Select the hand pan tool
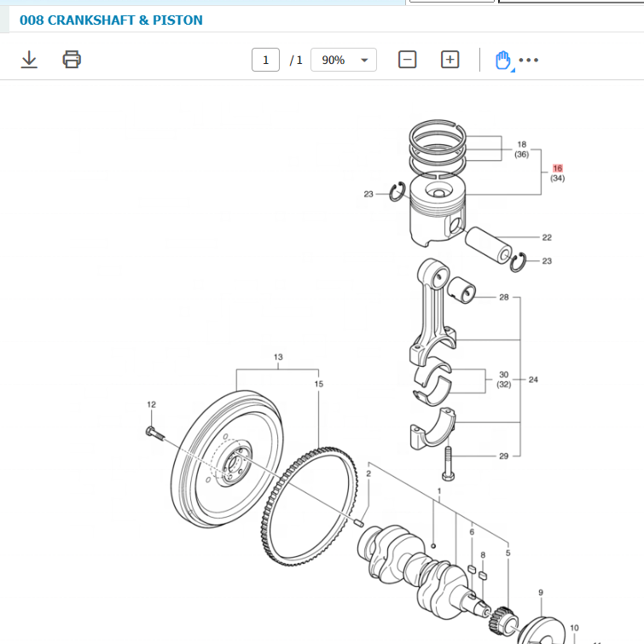The height and width of the screenshot is (644, 644). click(502, 60)
